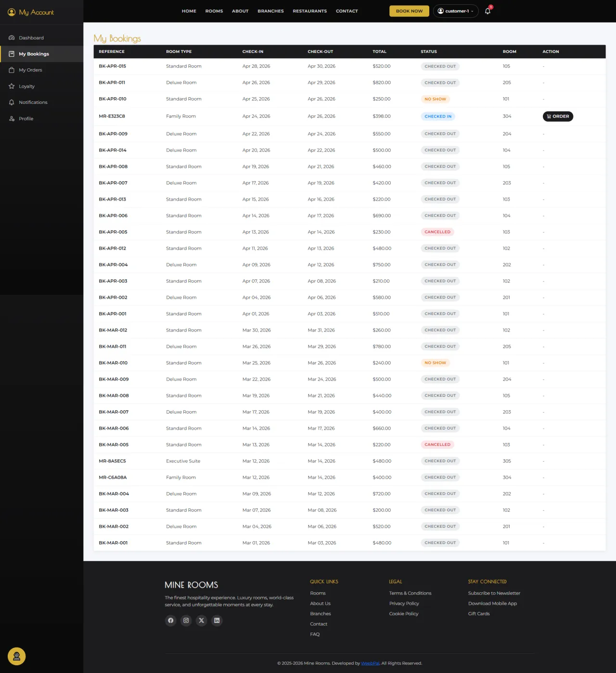Screen dimensions: 616x673
Task: Click check-in Apr 01, 2026 cell
Action: [256, 314]
